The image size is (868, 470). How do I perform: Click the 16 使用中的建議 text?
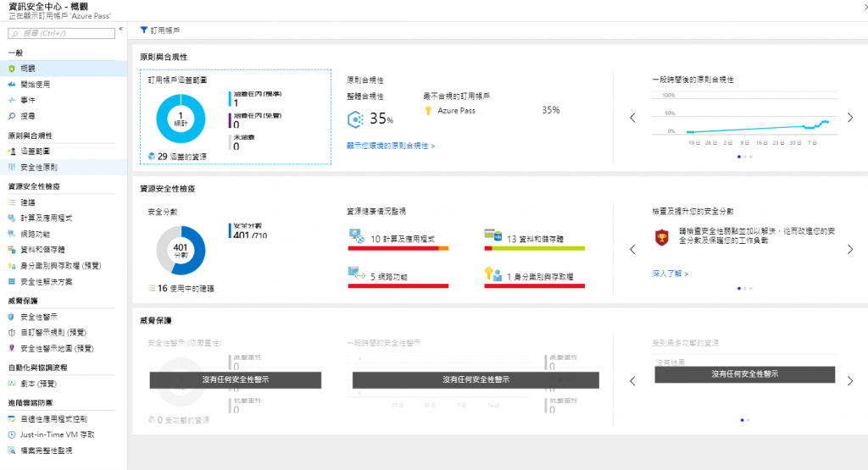point(186,288)
